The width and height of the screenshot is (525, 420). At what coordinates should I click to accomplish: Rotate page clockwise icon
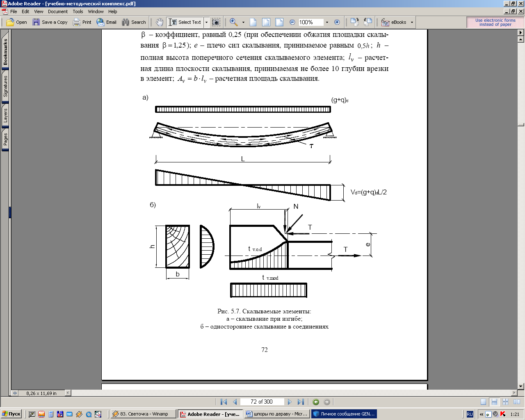point(355,22)
